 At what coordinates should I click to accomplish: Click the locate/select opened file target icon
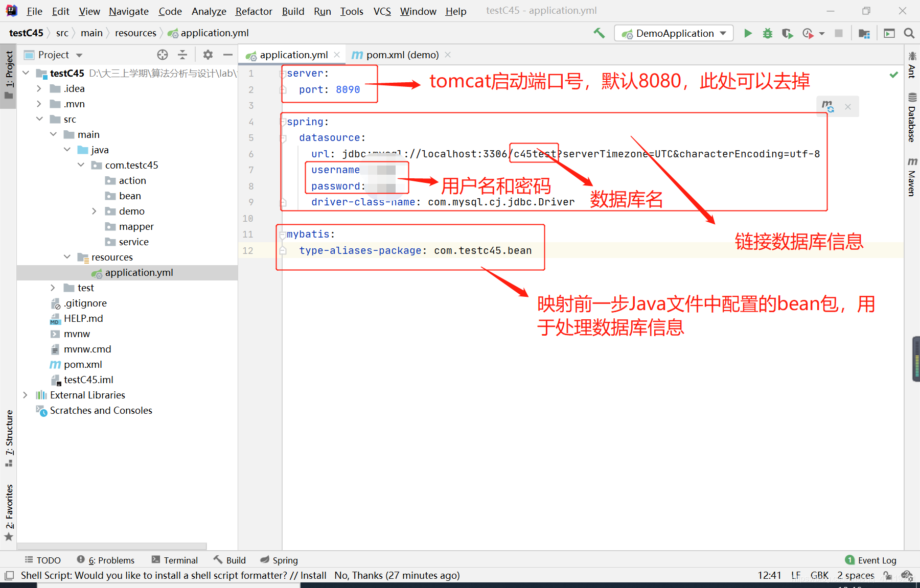(x=163, y=55)
